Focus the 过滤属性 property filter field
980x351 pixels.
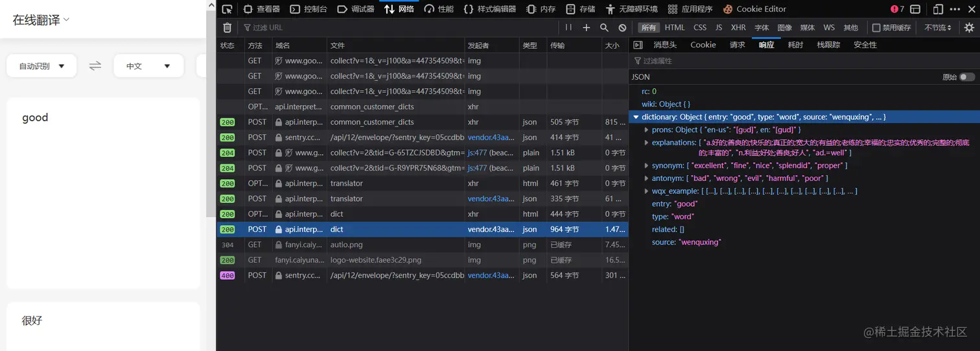click(x=804, y=60)
